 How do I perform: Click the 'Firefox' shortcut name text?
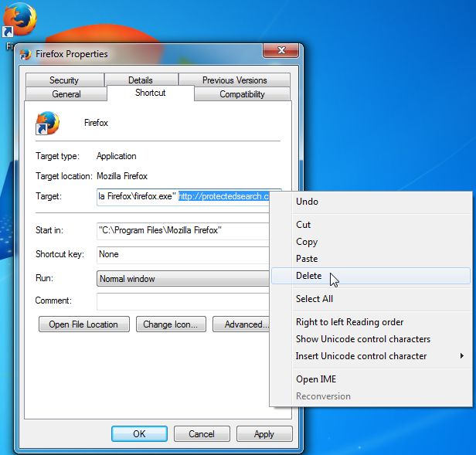click(x=96, y=123)
